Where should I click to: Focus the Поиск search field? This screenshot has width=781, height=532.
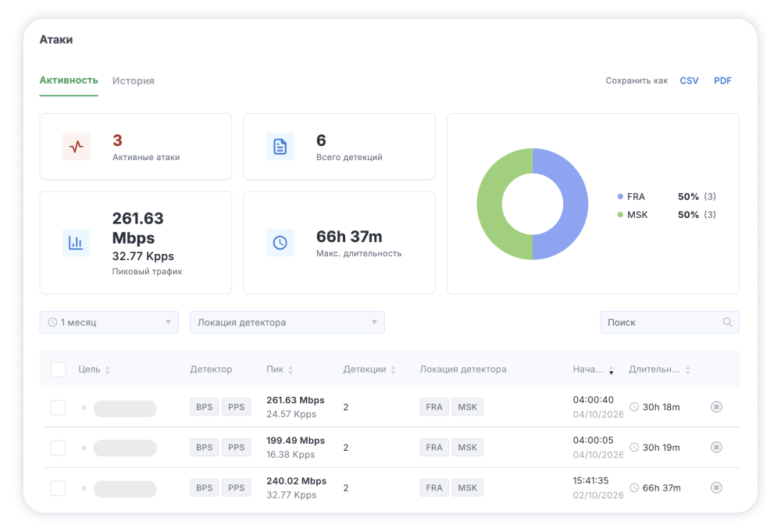(669, 323)
